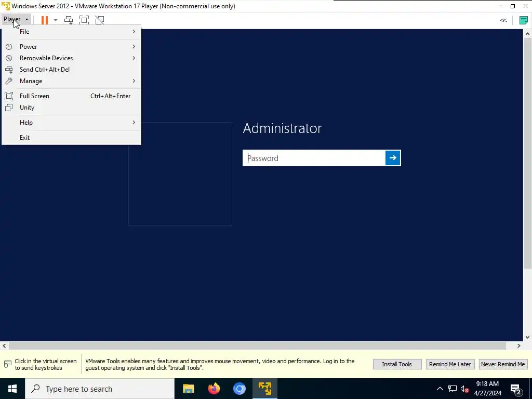Expand arrow next to File

point(134,32)
